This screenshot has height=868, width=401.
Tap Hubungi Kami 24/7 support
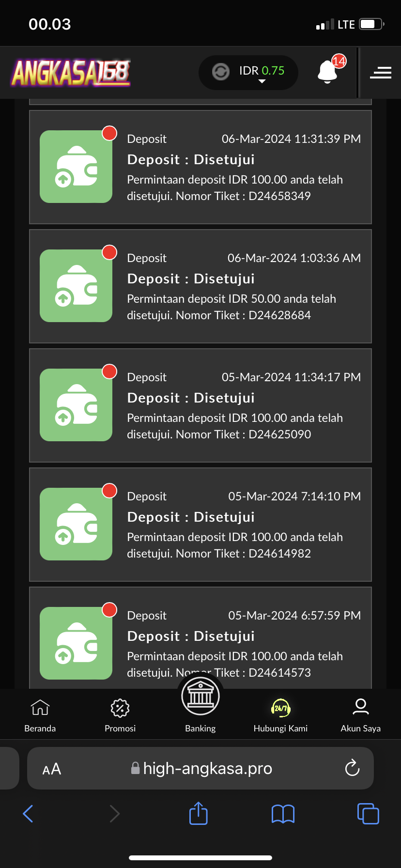click(280, 715)
